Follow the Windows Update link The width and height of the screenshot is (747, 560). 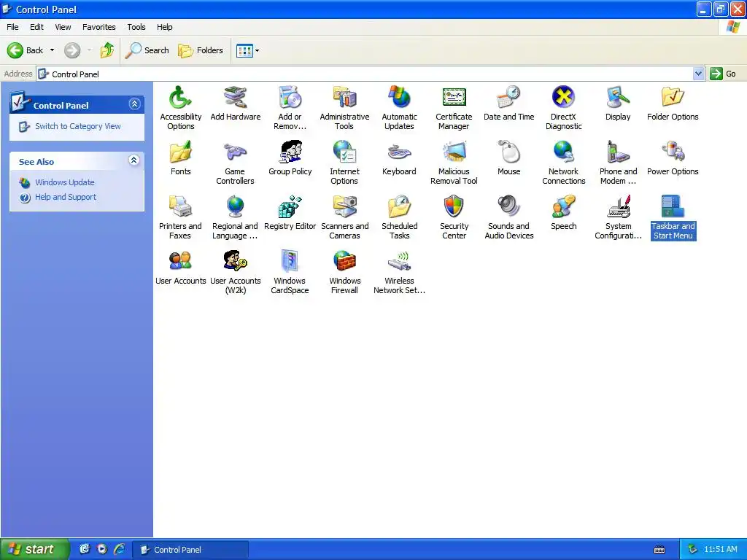point(65,182)
